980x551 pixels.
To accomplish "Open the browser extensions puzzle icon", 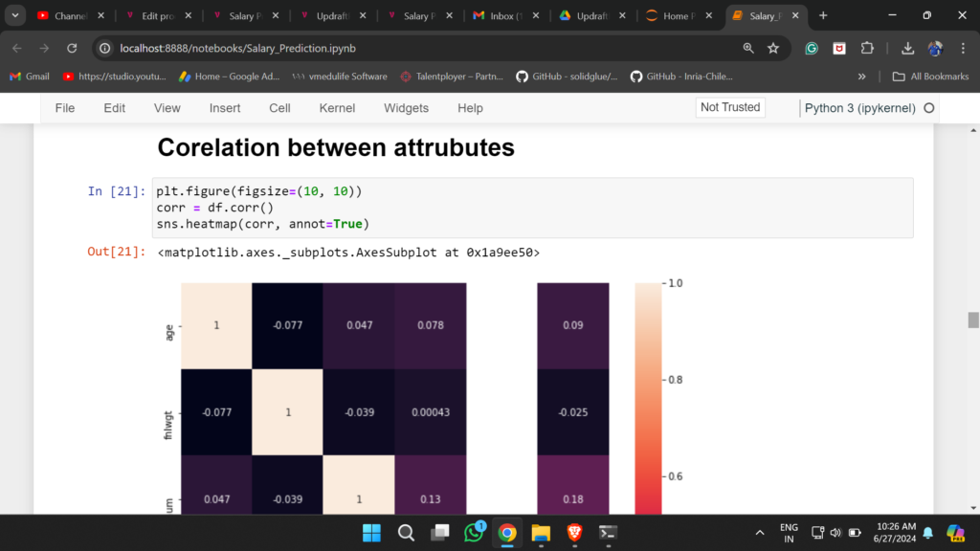I will pyautogui.click(x=867, y=48).
